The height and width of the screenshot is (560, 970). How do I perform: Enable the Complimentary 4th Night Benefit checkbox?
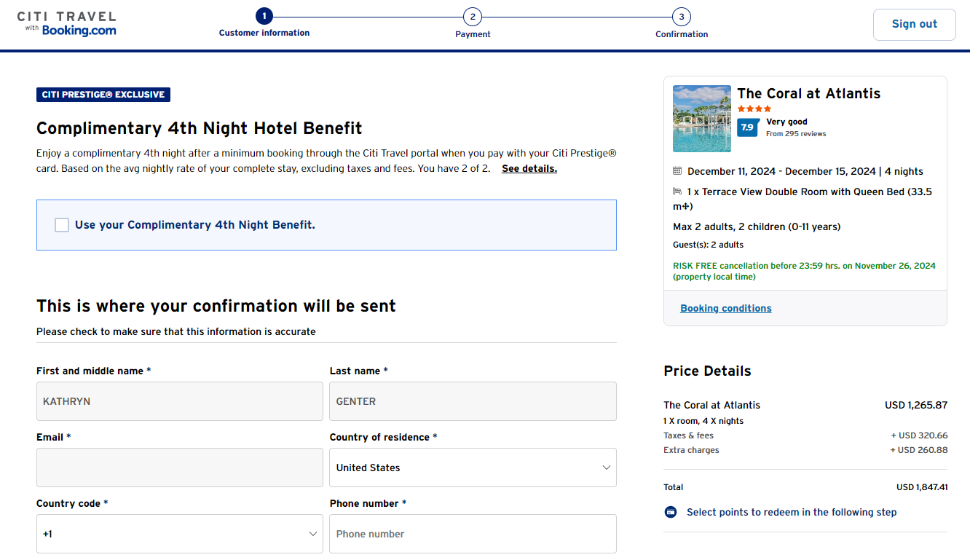click(61, 225)
